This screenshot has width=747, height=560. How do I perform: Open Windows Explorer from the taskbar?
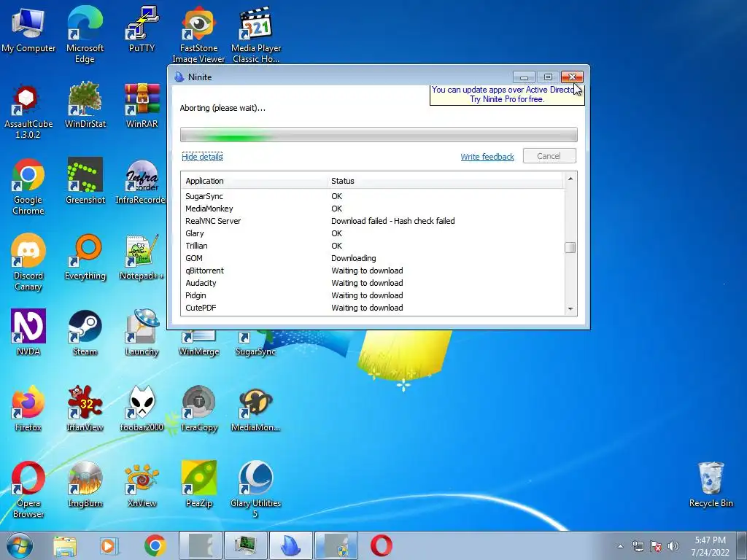pyautogui.click(x=65, y=545)
